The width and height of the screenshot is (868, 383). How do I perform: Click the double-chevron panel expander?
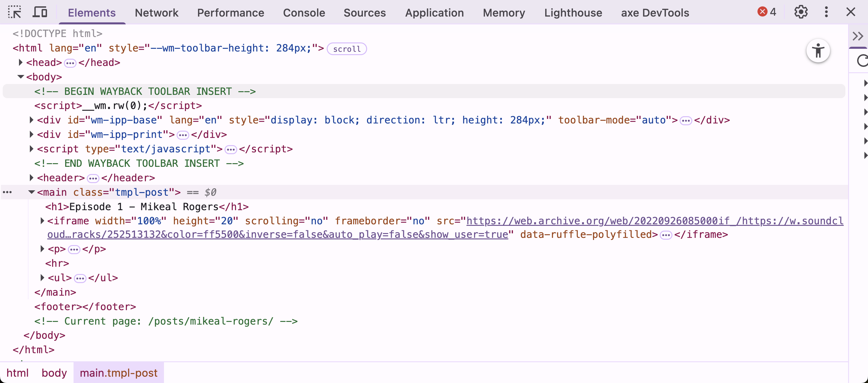pyautogui.click(x=858, y=36)
